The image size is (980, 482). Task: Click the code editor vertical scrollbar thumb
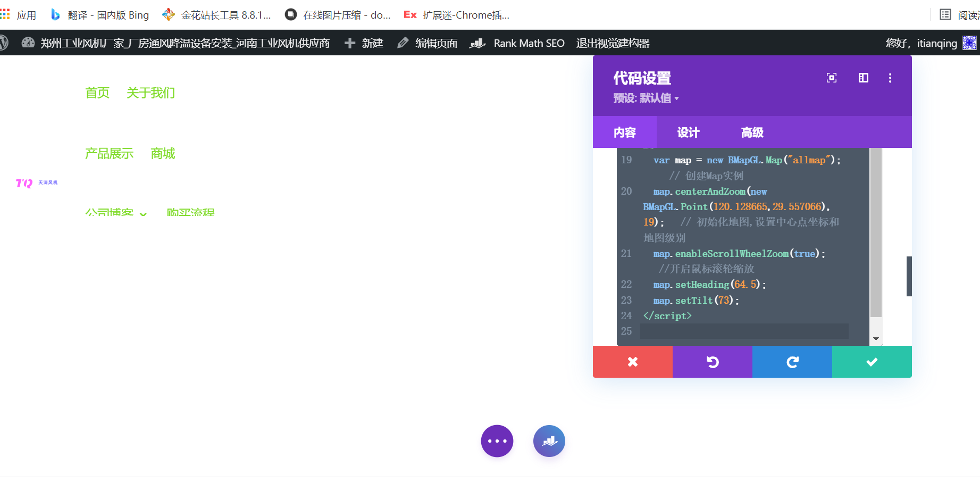(876, 232)
